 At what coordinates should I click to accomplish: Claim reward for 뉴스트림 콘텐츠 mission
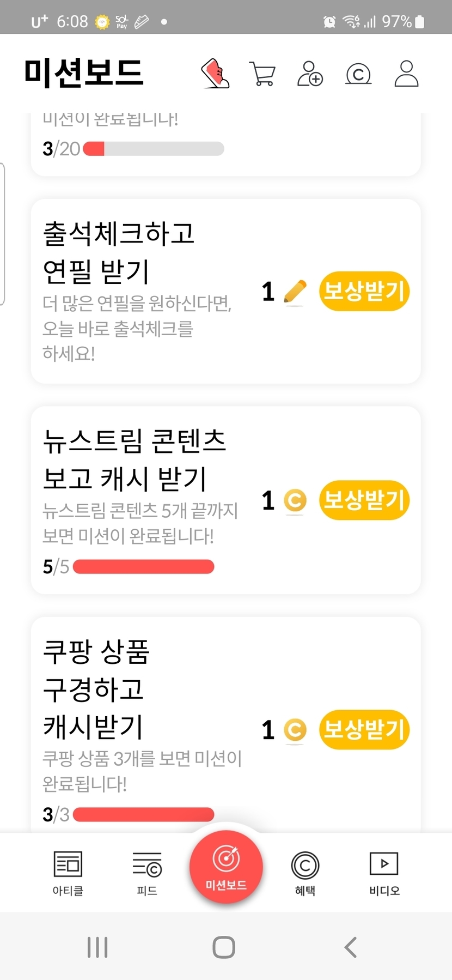[x=364, y=500]
